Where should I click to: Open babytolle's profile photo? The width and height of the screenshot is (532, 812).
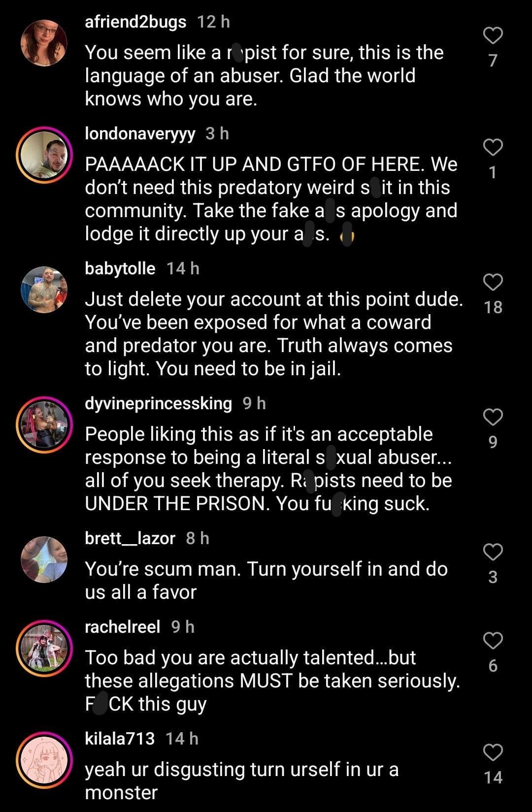44,290
